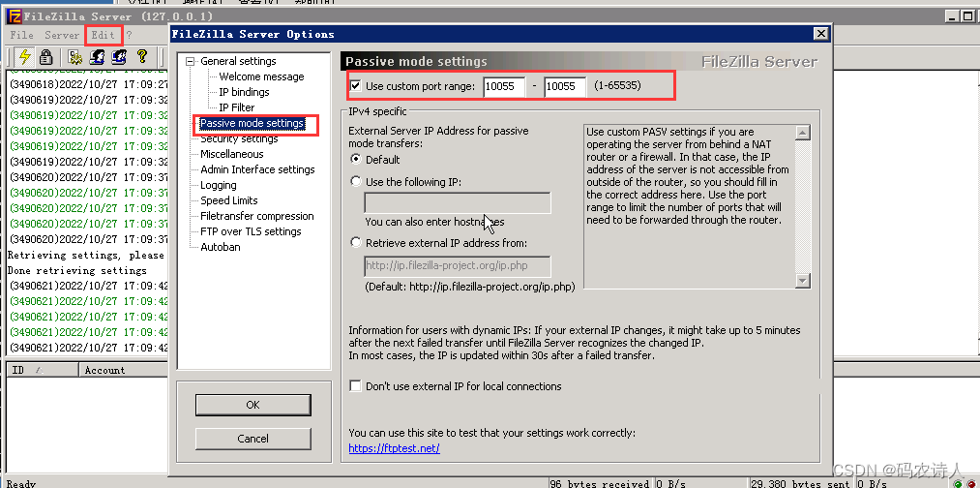Image resolution: width=980 pixels, height=488 pixels.
Task: Select the Default external IP radio button
Action: (x=356, y=160)
